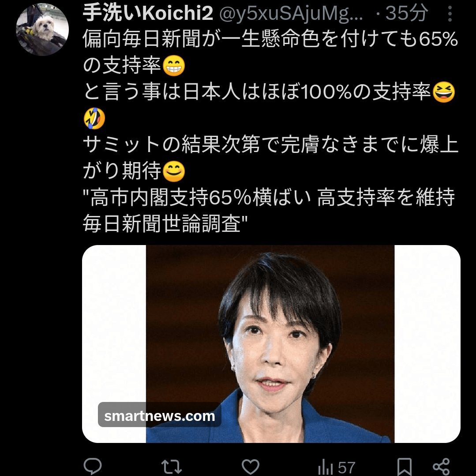Tap the repost arrows icon
The image size is (476, 476).
click(x=171, y=467)
